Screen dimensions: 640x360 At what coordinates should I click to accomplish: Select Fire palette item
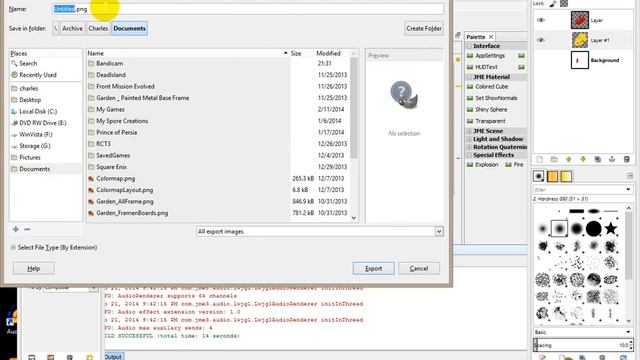point(514,164)
